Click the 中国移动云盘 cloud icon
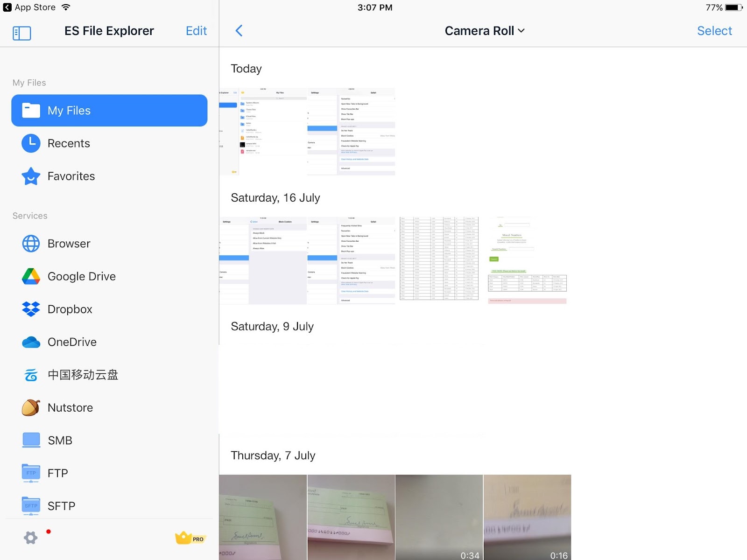This screenshot has height=560, width=747. pyautogui.click(x=31, y=375)
